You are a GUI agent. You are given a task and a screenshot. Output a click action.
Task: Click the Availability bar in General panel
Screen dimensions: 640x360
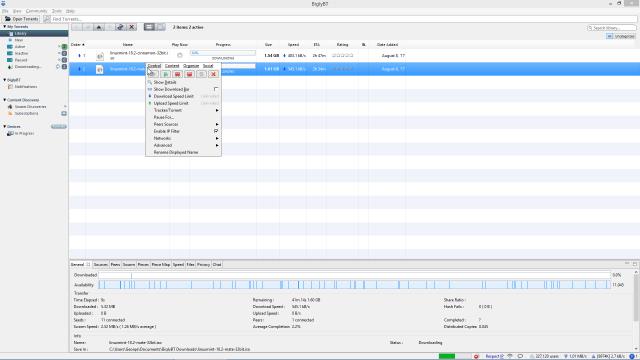pyautogui.click(x=354, y=285)
